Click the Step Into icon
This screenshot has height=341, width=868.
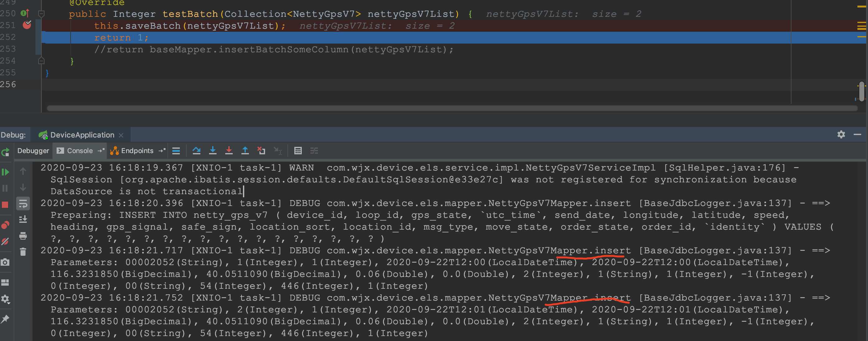click(x=212, y=151)
